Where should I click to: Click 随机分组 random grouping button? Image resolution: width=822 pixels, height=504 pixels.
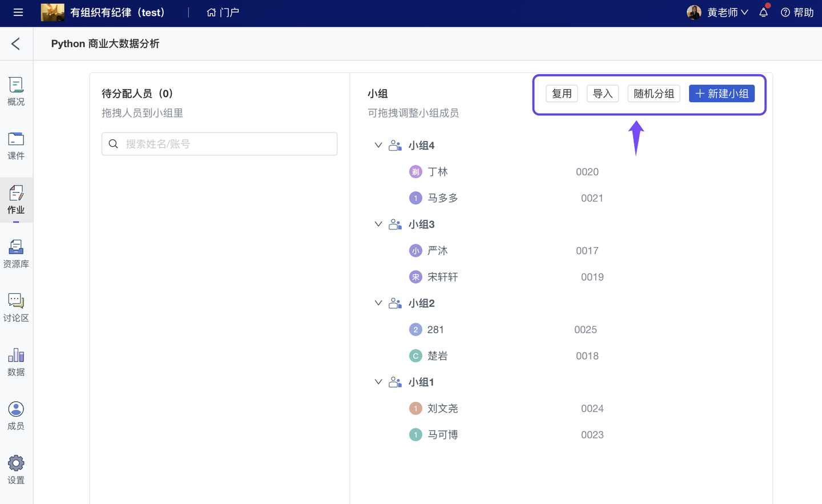[x=654, y=94]
